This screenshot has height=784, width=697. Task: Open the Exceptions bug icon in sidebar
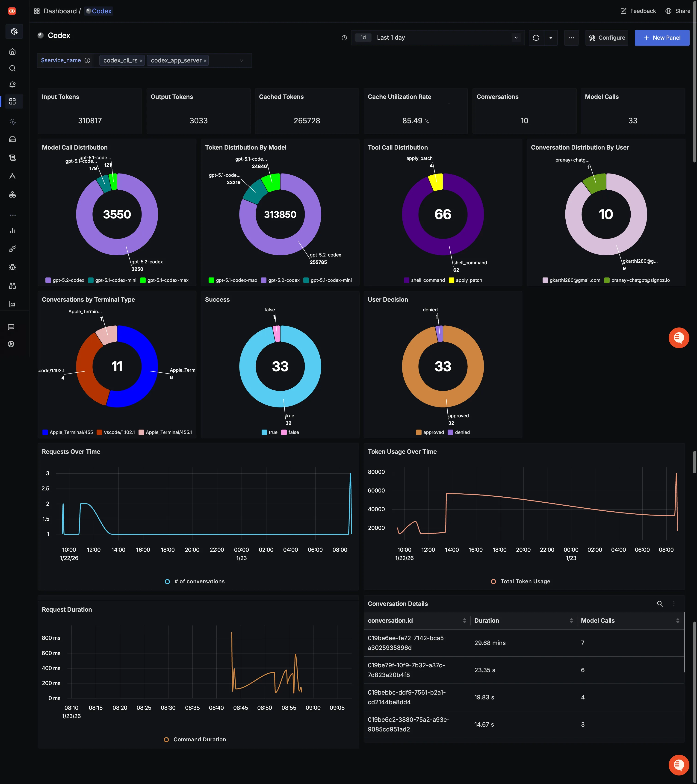12,267
